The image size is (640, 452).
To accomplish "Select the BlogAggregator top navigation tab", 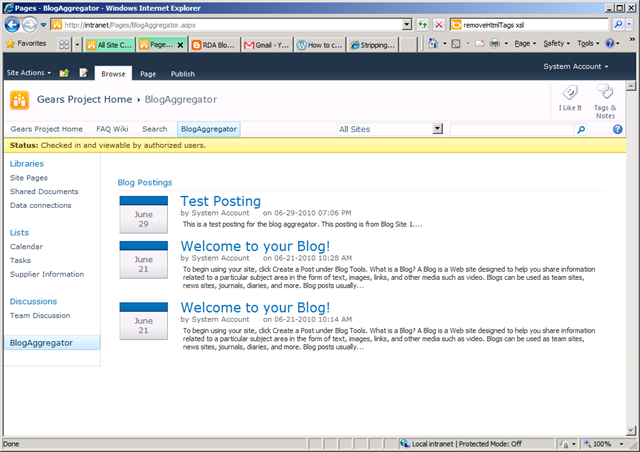I will (209, 129).
